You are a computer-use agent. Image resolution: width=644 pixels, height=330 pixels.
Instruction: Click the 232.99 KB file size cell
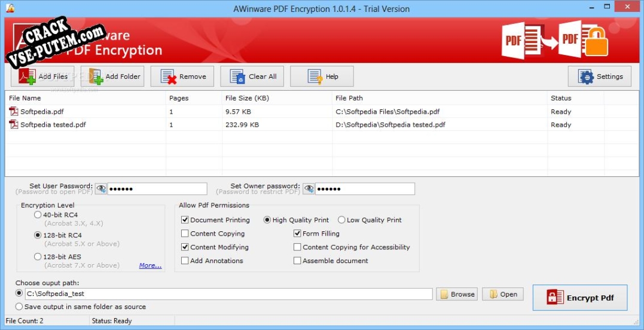point(242,125)
